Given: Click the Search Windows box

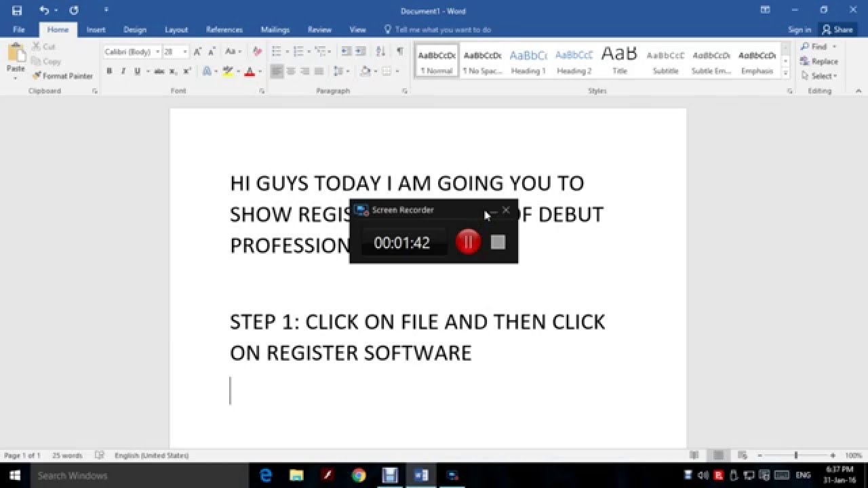Looking at the screenshot, I should click(139, 475).
